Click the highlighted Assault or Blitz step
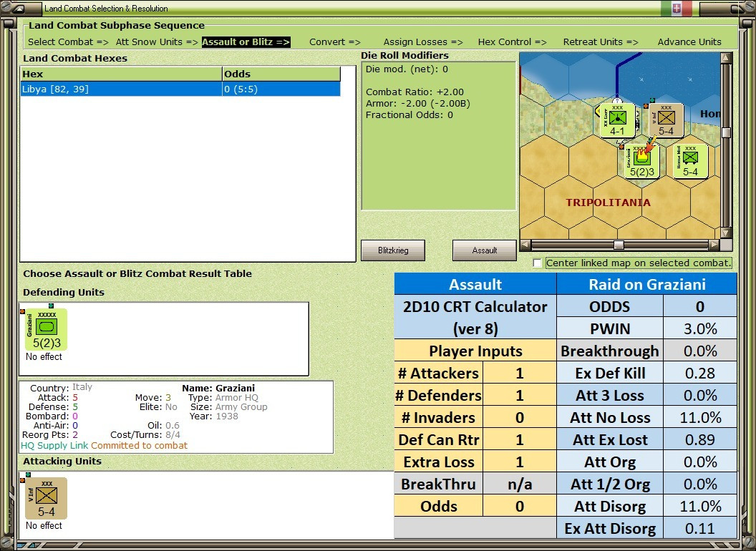 click(246, 42)
